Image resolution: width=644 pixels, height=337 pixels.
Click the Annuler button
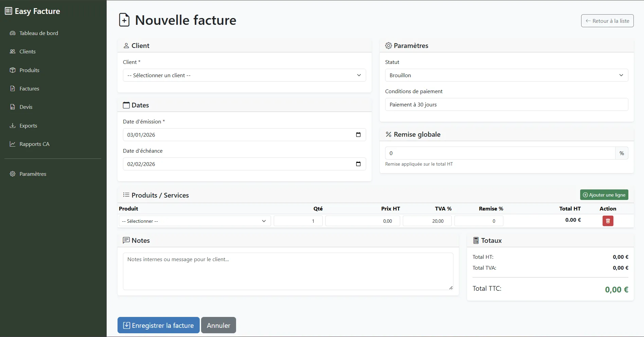tap(218, 325)
